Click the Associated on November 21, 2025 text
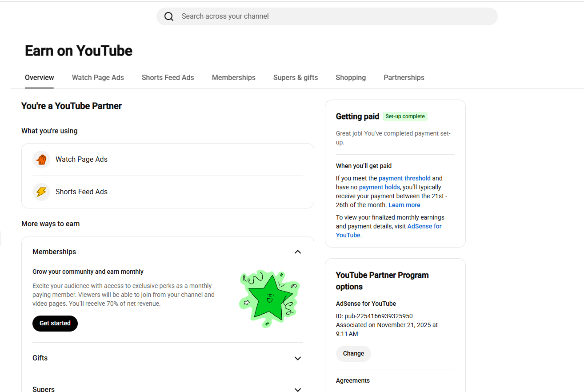This screenshot has height=392, width=584. (x=387, y=329)
